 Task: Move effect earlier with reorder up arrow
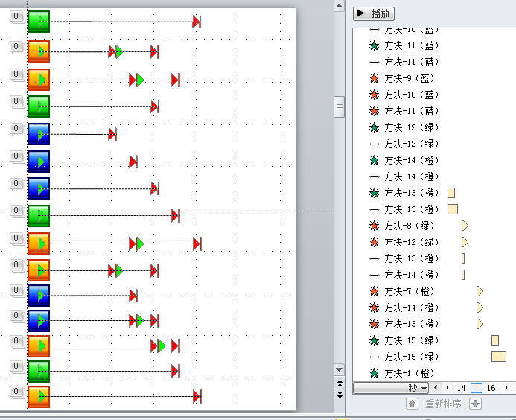click(412, 404)
